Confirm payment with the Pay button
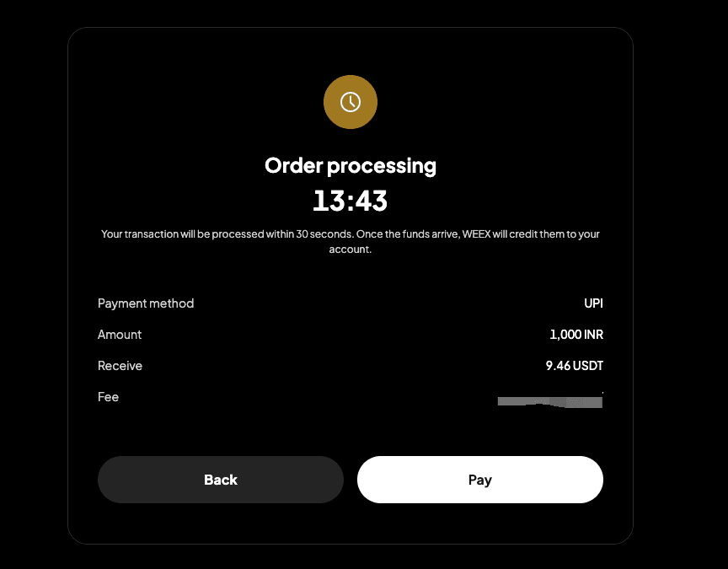Screen dimensions: 728x569 [480, 480]
